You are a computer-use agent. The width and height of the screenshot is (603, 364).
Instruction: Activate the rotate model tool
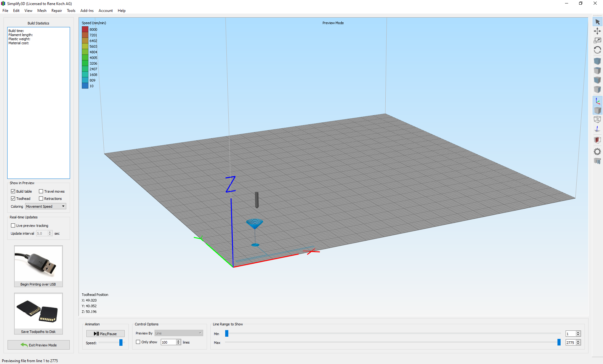point(597,50)
